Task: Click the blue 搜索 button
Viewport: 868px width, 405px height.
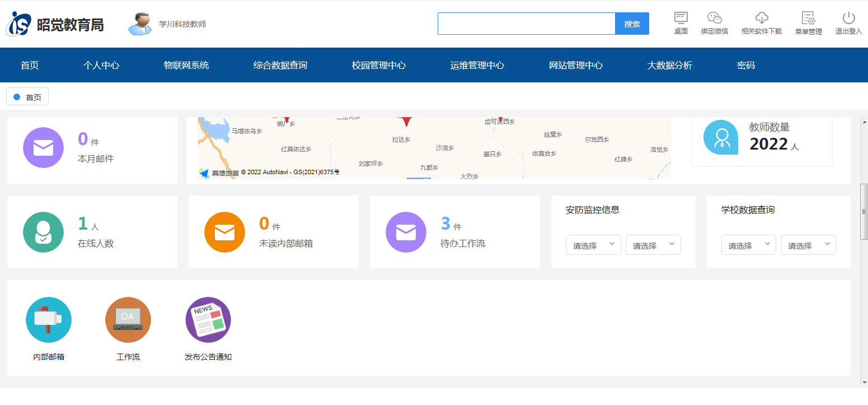Action: pyautogui.click(x=632, y=24)
